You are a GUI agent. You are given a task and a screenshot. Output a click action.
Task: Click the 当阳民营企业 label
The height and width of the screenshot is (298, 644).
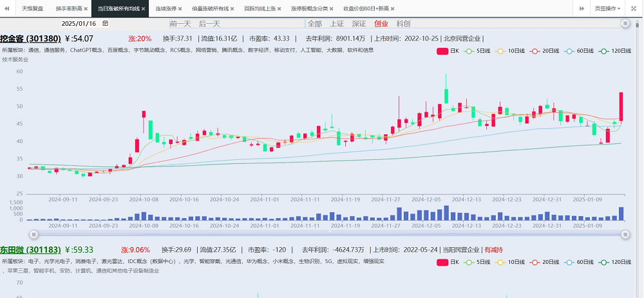pos(461,250)
